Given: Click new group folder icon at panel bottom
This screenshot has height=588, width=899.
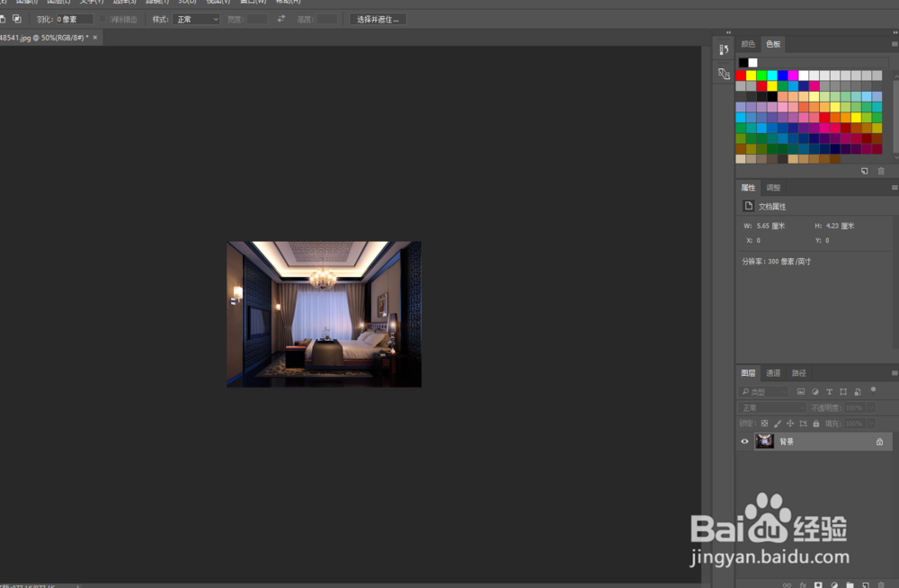Looking at the screenshot, I should click(x=850, y=585).
